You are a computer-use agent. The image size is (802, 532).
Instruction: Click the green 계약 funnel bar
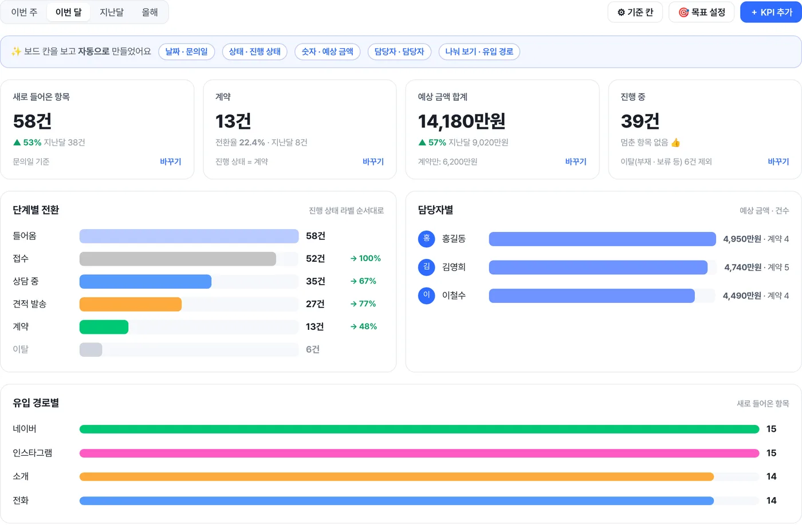104,327
